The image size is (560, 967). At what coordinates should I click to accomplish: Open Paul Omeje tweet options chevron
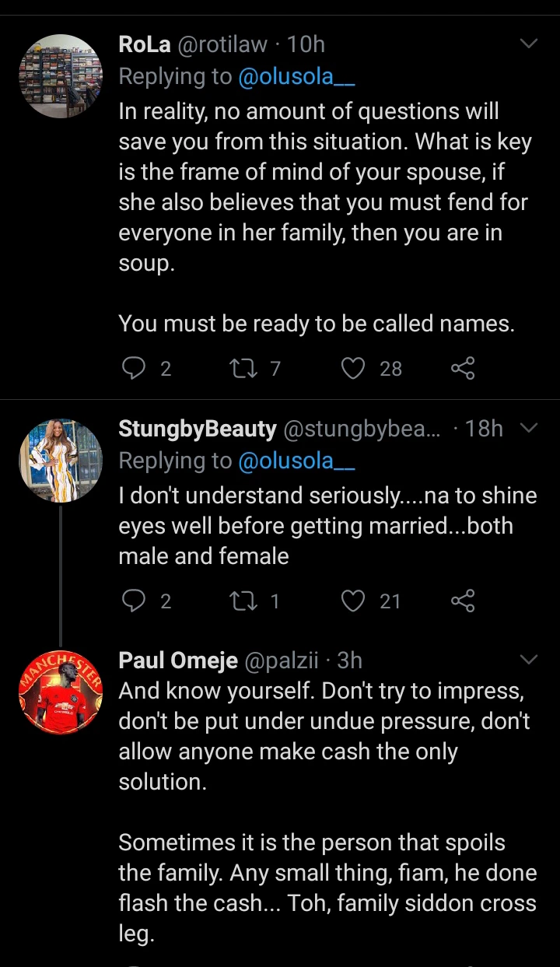(x=529, y=660)
